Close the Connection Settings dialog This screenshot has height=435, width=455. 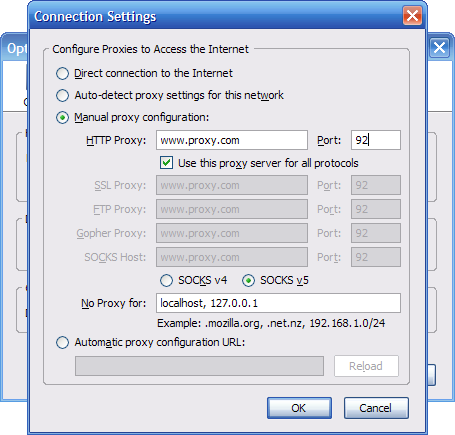(x=412, y=15)
